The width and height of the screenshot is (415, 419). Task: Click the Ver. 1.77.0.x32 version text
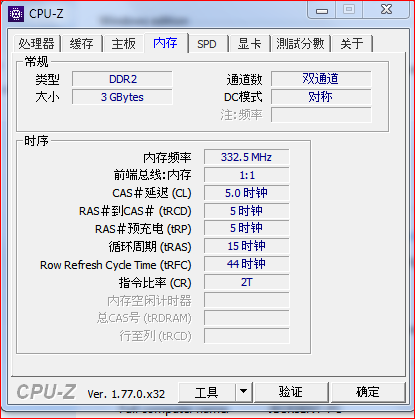[126, 394]
